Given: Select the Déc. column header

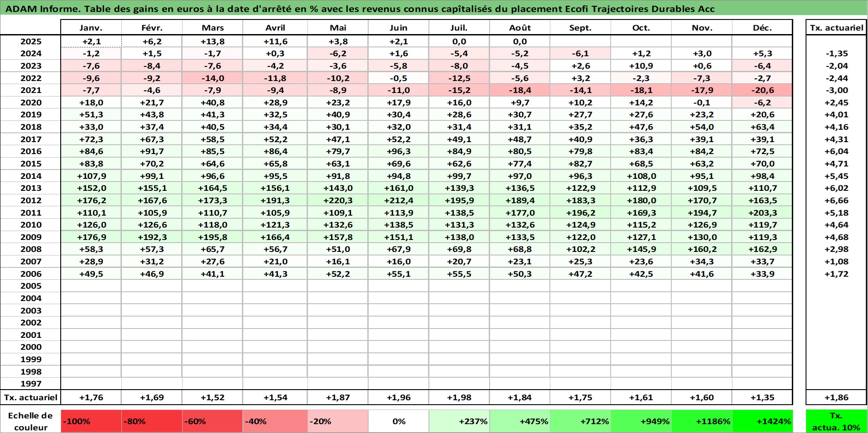Looking at the screenshot, I should coord(762,27).
